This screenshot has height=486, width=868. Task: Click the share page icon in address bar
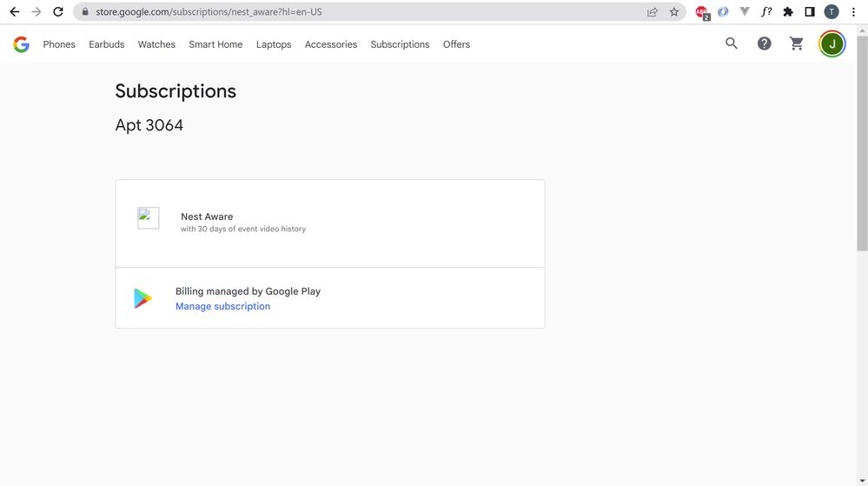(653, 12)
